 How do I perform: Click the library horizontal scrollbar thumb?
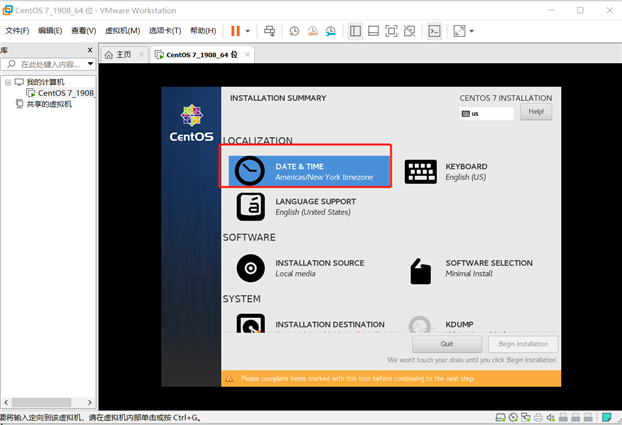pos(41,402)
